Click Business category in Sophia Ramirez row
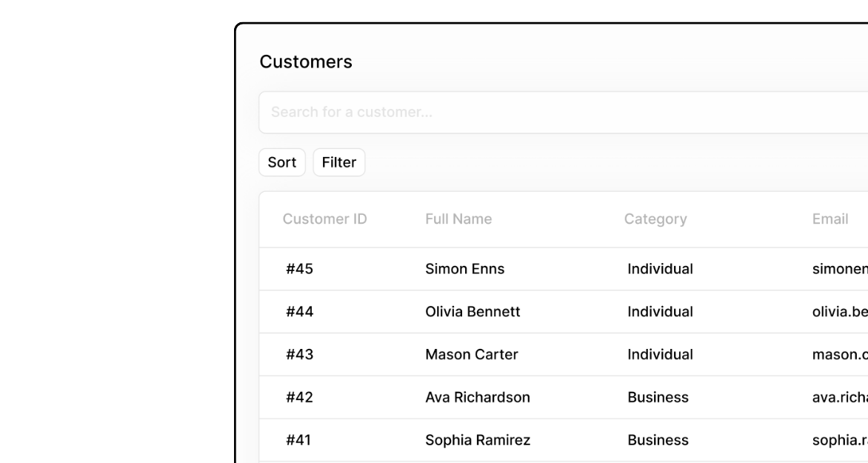The image size is (868, 463). (x=658, y=440)
